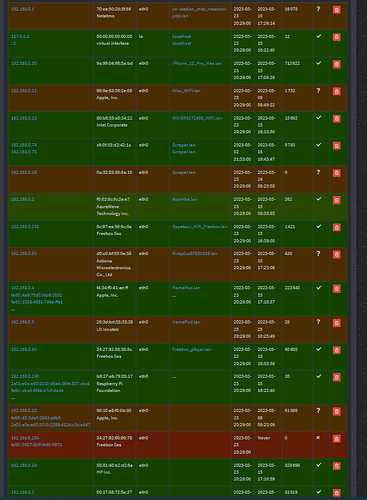Delete the Roomba.lan device row
The height and width of the screenshot is (500, 367).
coord(337,200)
